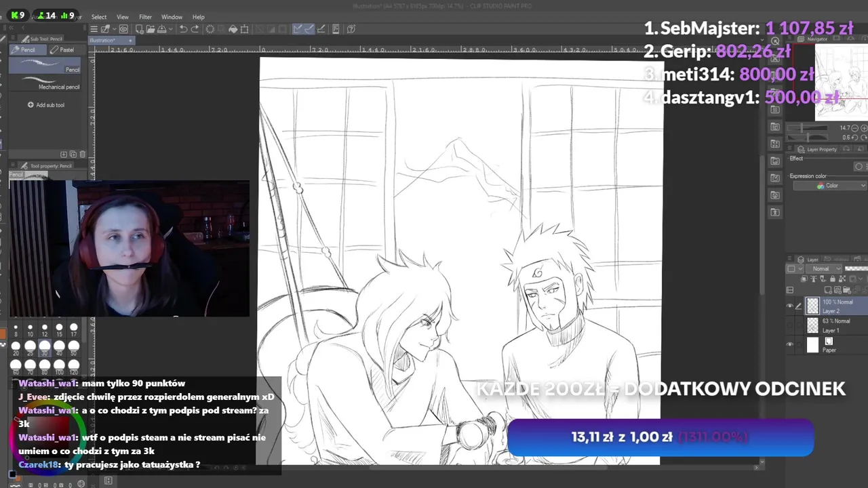Click the duplicate sub tool icon
Viewport: 868px width, 488px height.
pos(73,154)
